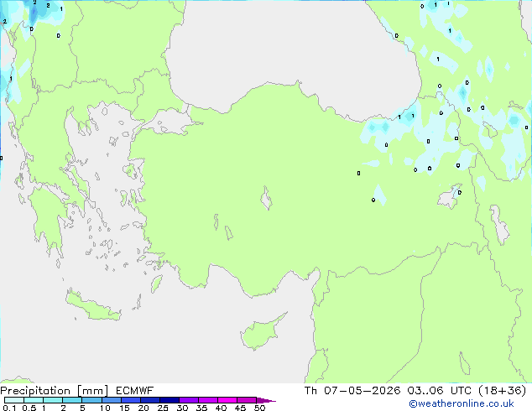The image size is (532, 411).
Task: Click the lightest 0.1 mm legend swatch
Action: tap(14, 400)
